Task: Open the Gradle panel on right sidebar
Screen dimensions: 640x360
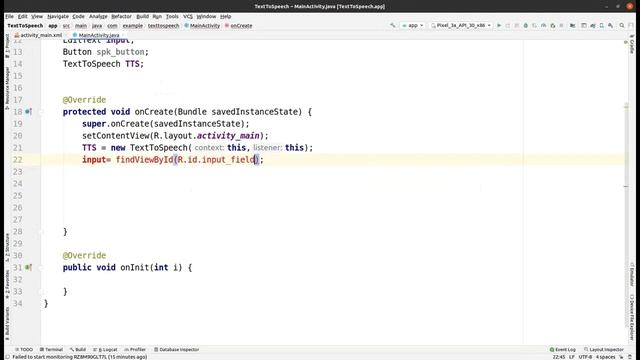Action: [x=631, y=45]
